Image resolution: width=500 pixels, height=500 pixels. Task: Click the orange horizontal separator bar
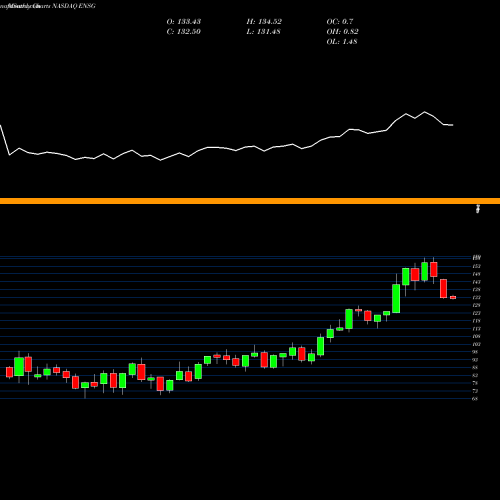pyautogui.click(x=250, y=201)
